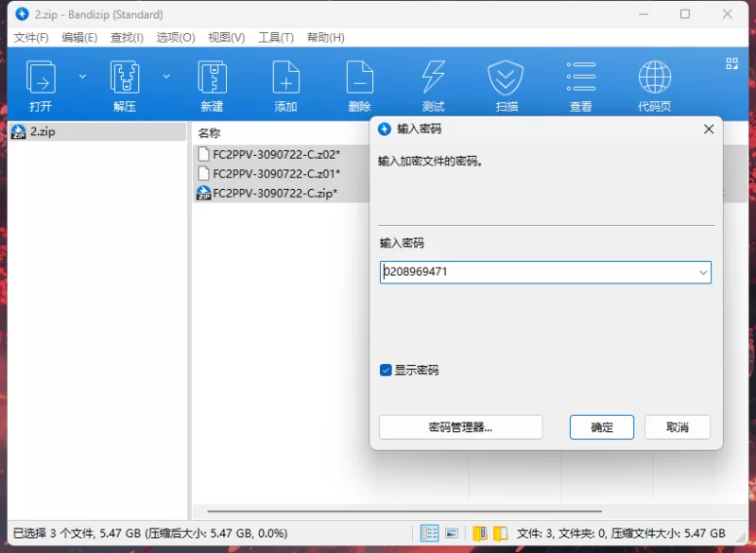Image resolution: width=756 pixels, height=553 pixels.
Task: Open the password history combo box dropdown
Action: [702, 273]
